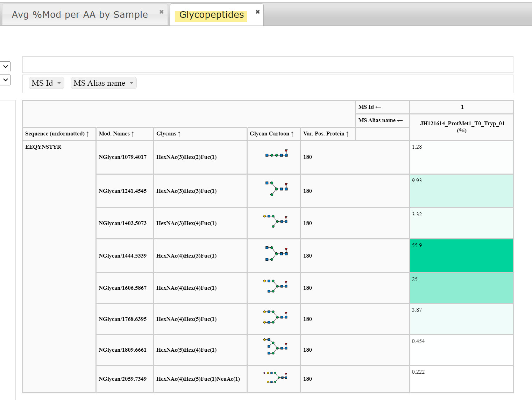
Task: Click the 3.32 percent value cell
Action: (x=461, y=223)
